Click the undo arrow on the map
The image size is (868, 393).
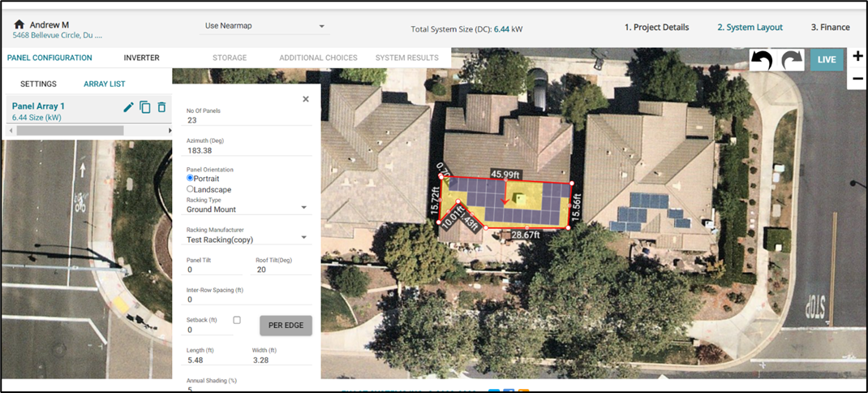(x=763, y=60)
